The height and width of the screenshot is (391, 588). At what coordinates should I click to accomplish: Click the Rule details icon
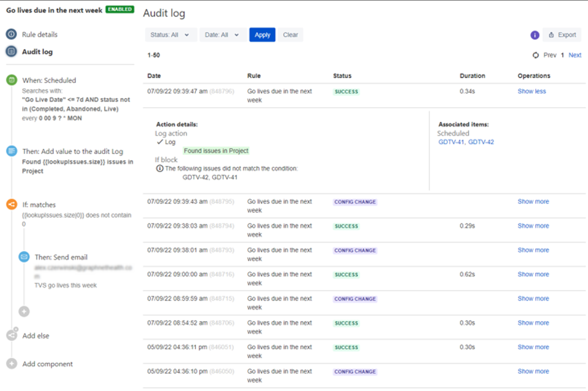click(x=11, y=34)
